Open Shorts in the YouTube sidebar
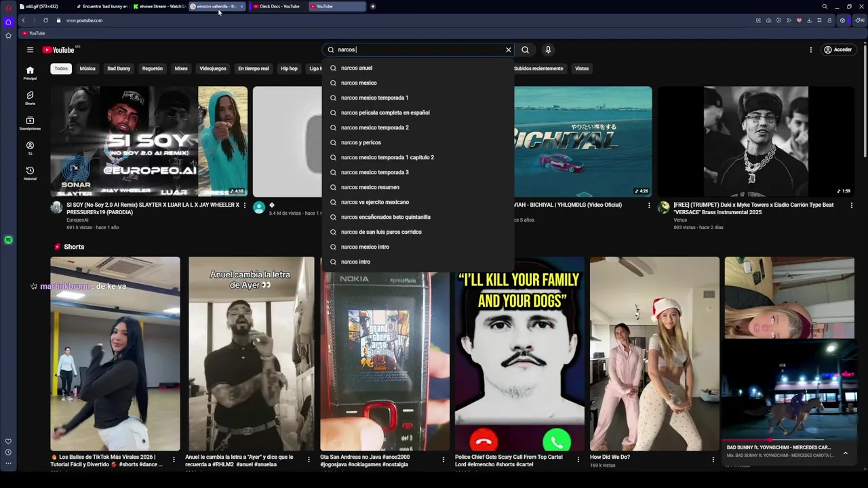The image size is (868, 488). [x=30, y=98]
